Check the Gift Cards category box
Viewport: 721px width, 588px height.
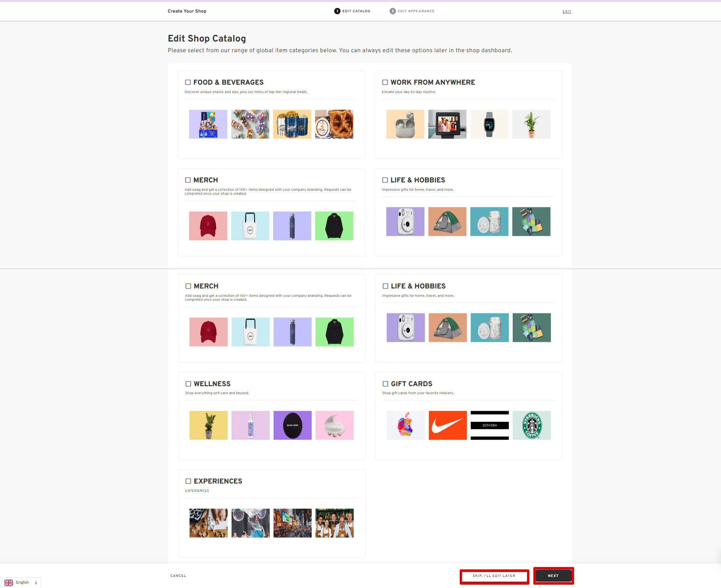tap(385, 384)
